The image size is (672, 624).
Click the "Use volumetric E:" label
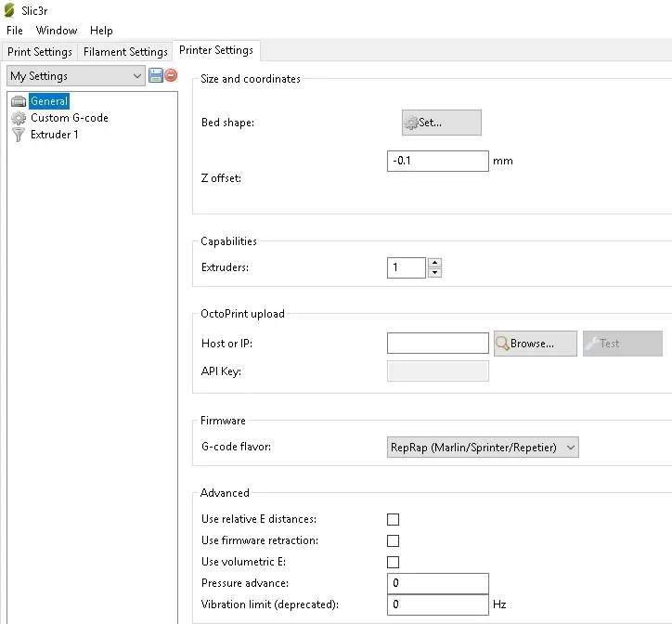(x=243, y=562)
